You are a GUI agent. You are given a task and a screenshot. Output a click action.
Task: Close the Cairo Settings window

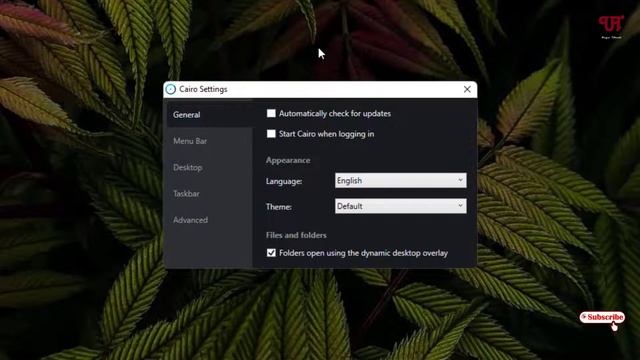pos(467,89)
